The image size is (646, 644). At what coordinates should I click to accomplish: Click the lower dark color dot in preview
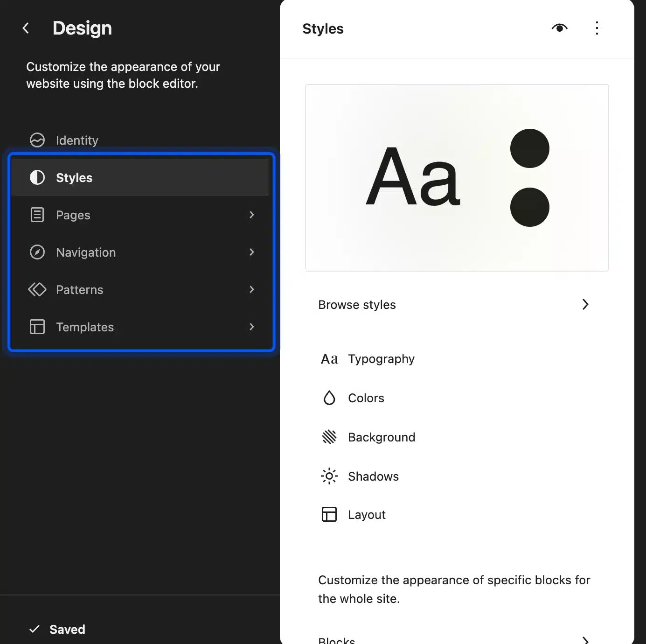point(530,207)
